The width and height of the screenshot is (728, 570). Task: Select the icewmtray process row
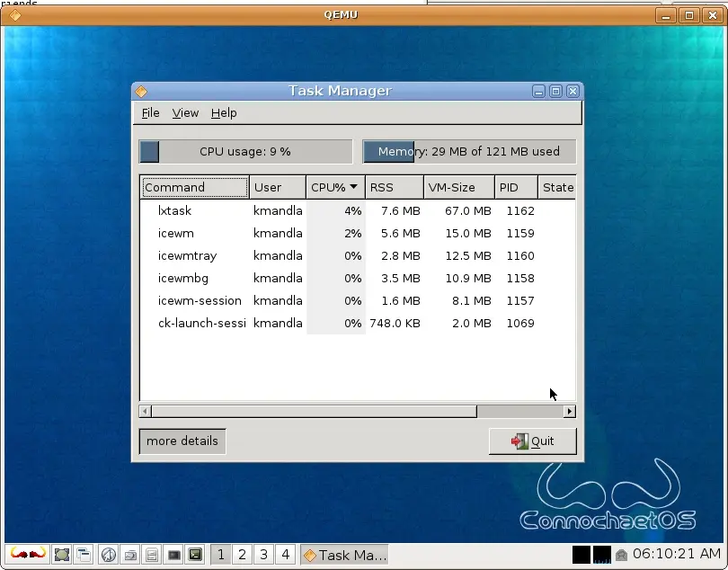pyautogui.click(x=358, y=256)
